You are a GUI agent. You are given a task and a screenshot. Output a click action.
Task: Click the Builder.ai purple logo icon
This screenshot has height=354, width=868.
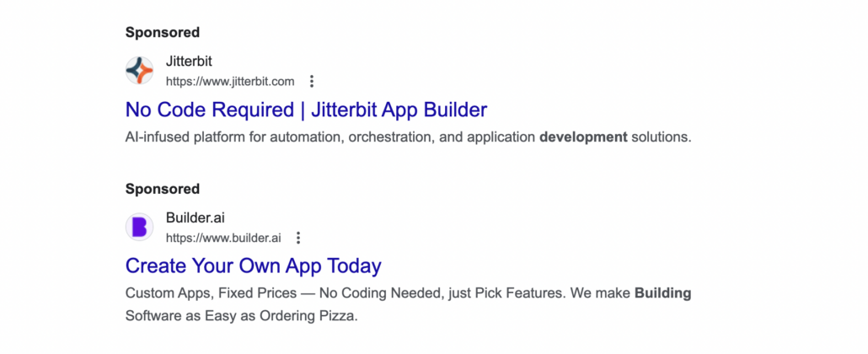[x=140, y=227]
